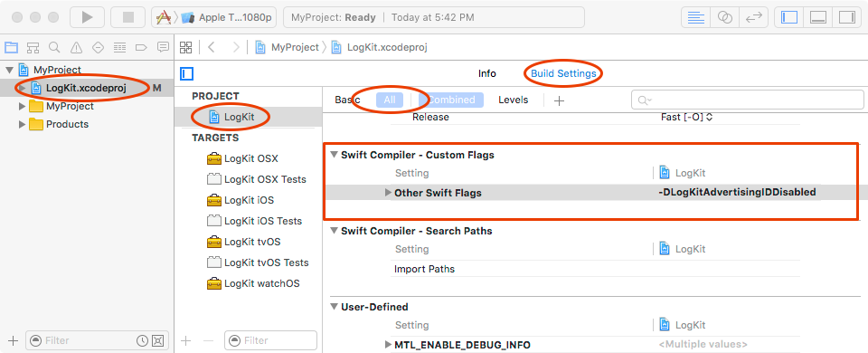Image resolution: width=868 pixels, height=353 pixels.
Task: Open the Breakpoint navigator
Action: pos(141,47)
